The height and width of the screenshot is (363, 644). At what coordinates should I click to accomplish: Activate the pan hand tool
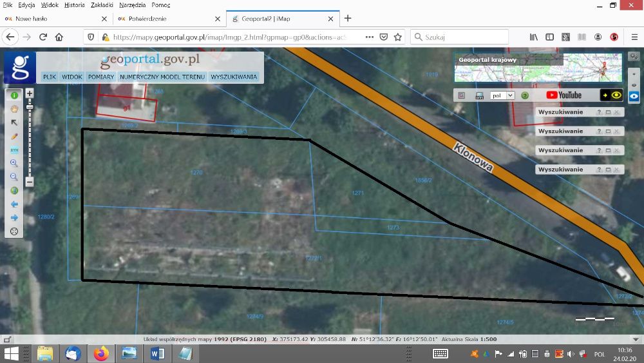[14, 109]
